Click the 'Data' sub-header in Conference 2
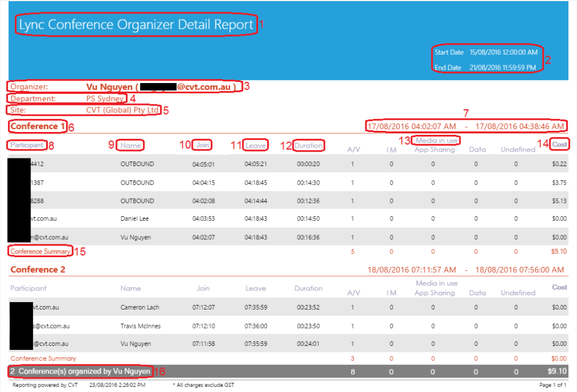577x392 pixels. 477,293
